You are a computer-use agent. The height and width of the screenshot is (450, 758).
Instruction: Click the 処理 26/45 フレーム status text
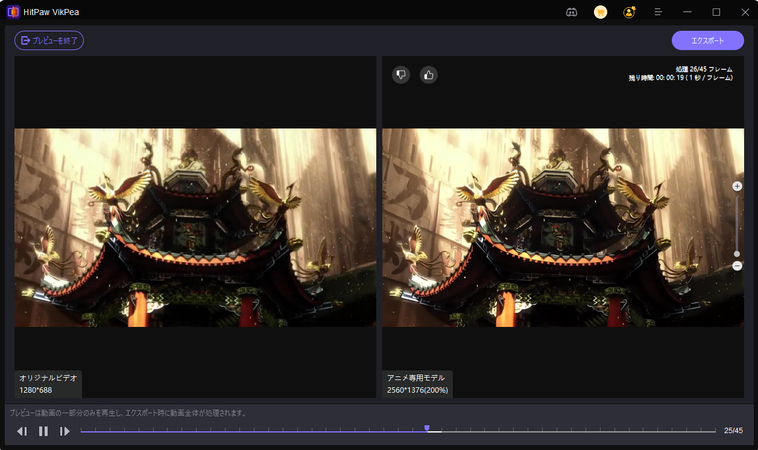pos(704,69)
